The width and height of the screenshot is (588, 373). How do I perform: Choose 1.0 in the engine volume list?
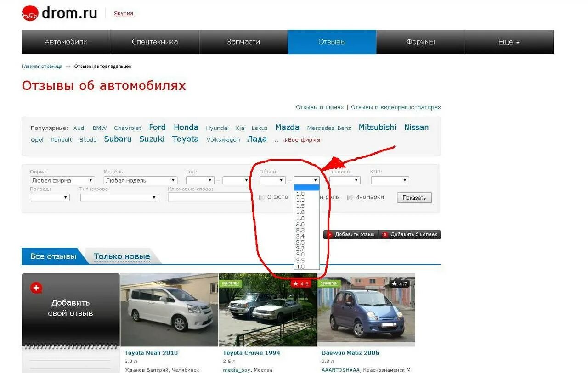[306, 194]
